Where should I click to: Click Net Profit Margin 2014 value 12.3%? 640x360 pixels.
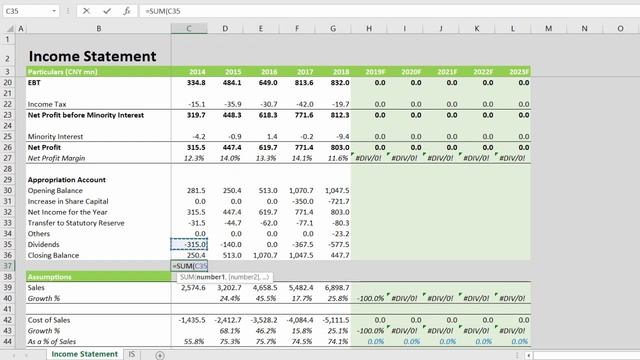point(189,158)
